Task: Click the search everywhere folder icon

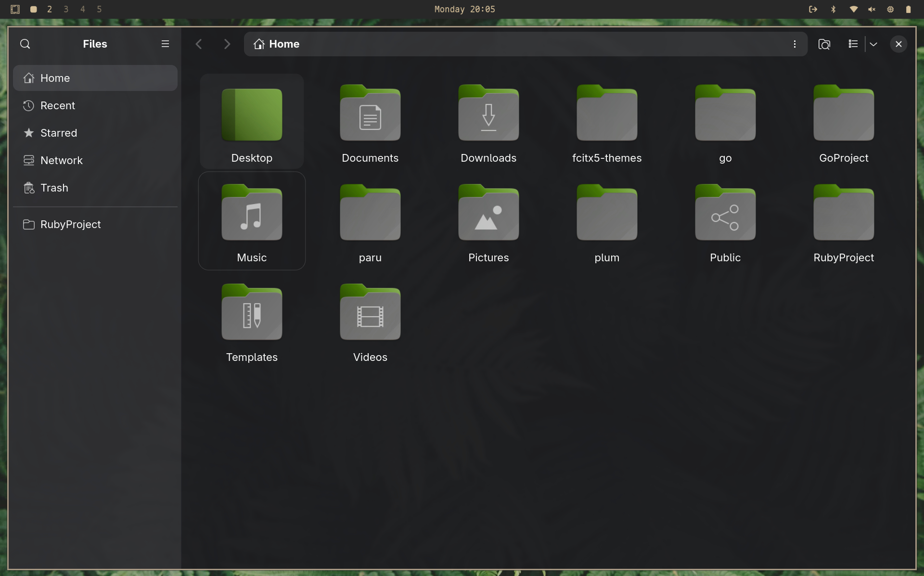Action: (x=824, y=44)
